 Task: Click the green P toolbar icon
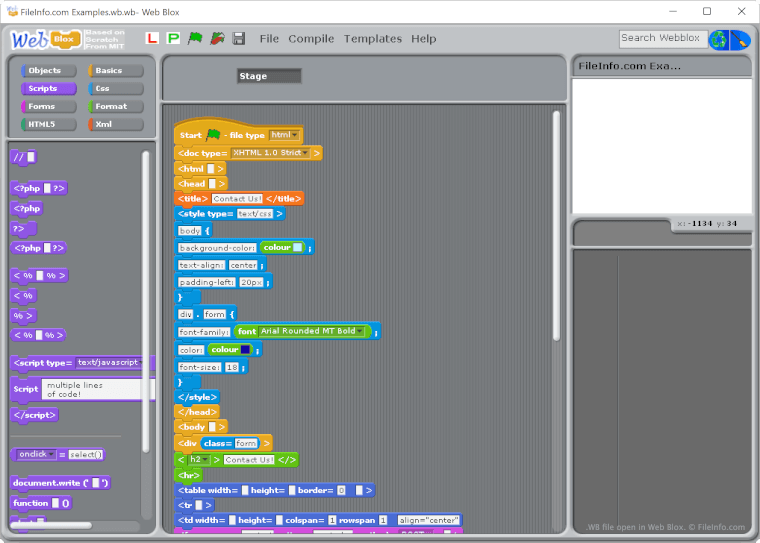click(x=173, y=38)
